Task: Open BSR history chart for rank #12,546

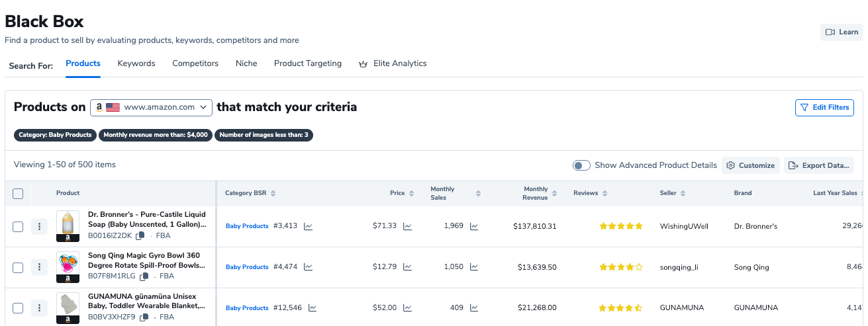Action: coord(313,308)
